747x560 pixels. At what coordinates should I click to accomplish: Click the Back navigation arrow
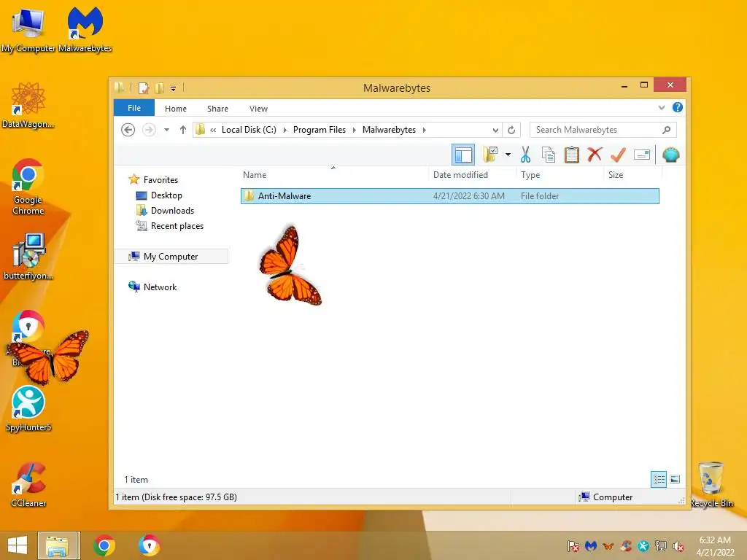pos(128,130)
